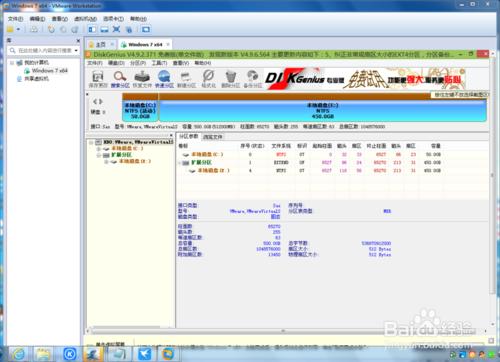Go to next disk with right arrow

(100, 101)
